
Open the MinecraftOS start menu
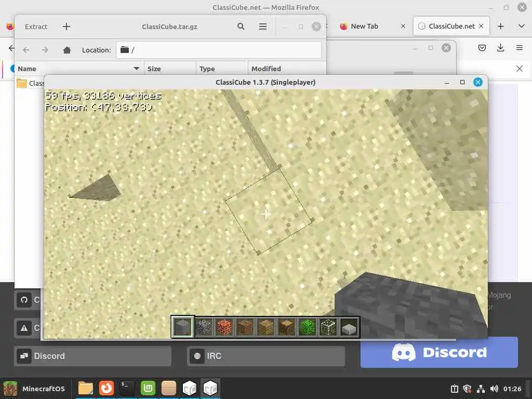pyautogui.click(x=34, y=389)
